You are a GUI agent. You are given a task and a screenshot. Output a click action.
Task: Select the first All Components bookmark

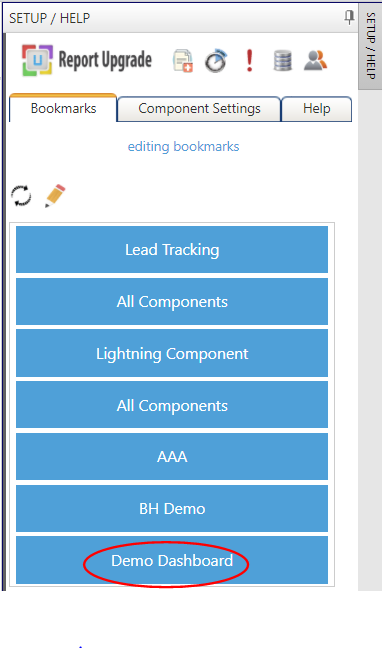click(172, 302)
